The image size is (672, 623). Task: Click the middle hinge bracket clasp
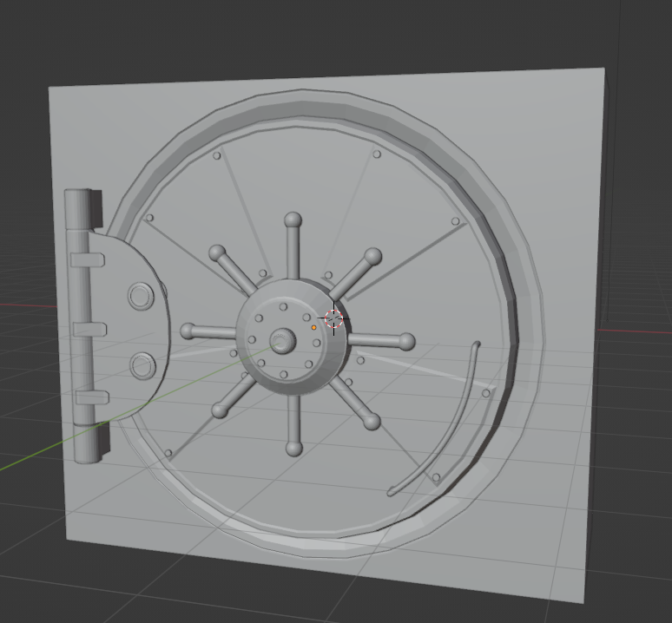[90, 329]
